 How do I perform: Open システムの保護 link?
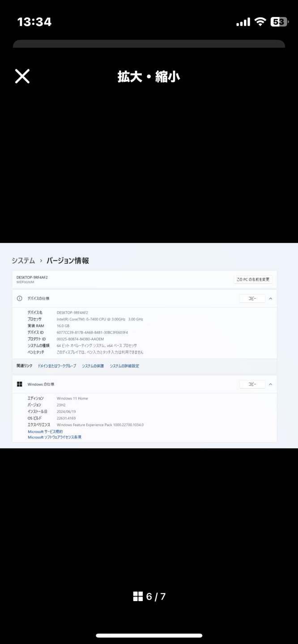(x=93, y=366)
